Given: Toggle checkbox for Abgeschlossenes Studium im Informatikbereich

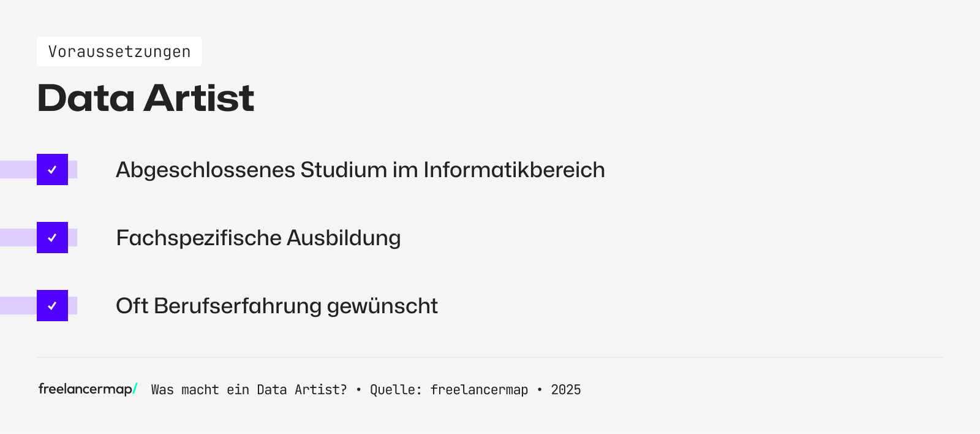Looking at the screenshot, I should tap(52, 170).
